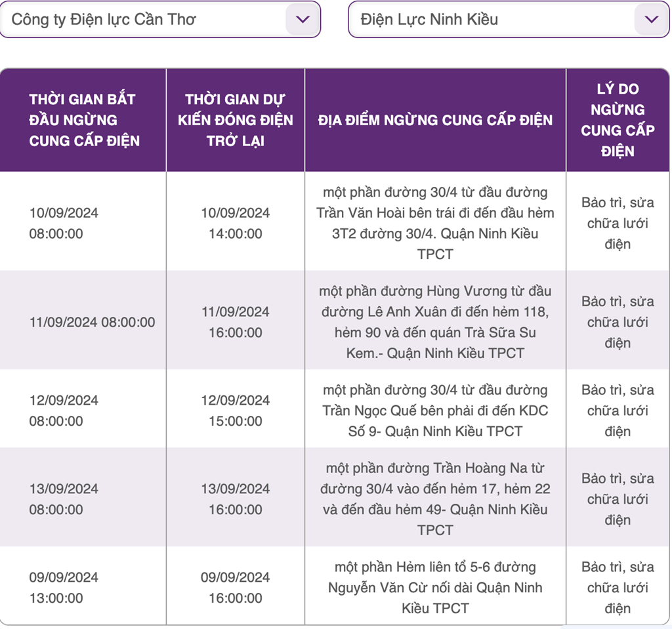672x629 pixels.
Task: Select the Trần Ngọc Quế outage location text
Action: (435, 411)
